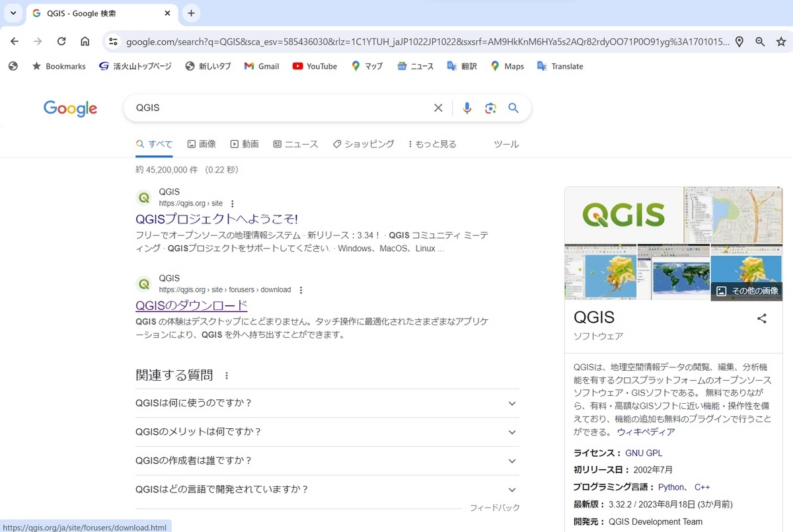Search by image with the Lens icon
793x532 pixels.
coord(490,108)
